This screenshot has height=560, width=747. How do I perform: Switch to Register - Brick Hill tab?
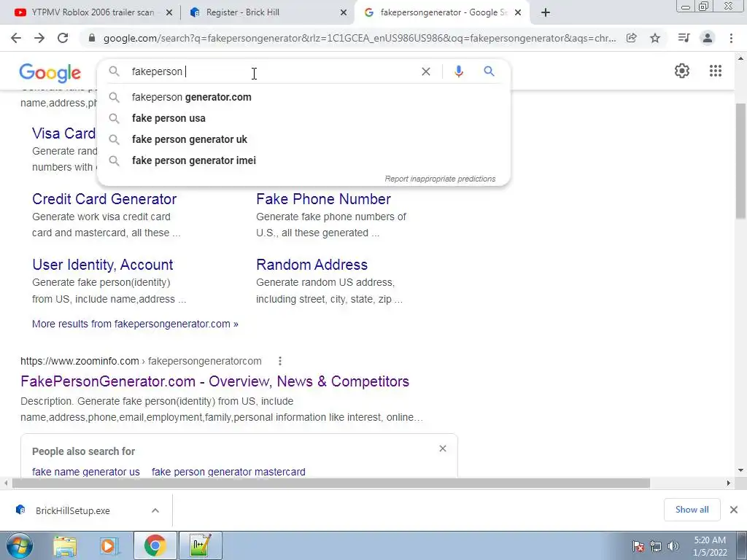coord(266,12)
